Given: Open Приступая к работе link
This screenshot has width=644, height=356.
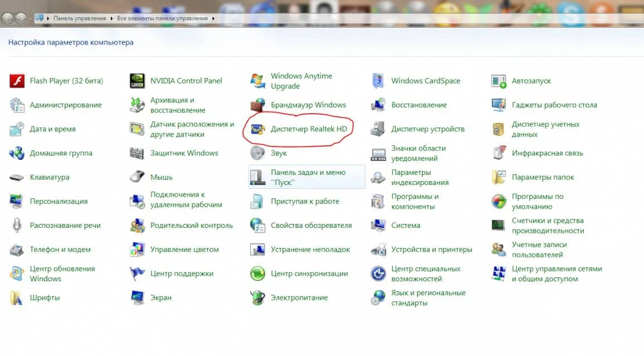Looking at the screenshot, I should point(305,201).
